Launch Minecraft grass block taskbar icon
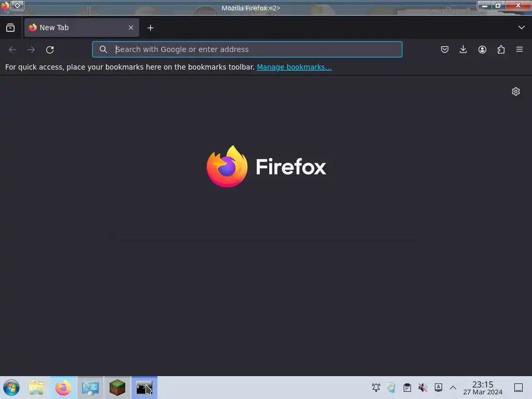Screen dimensions: 532x399 pos(117,388)
